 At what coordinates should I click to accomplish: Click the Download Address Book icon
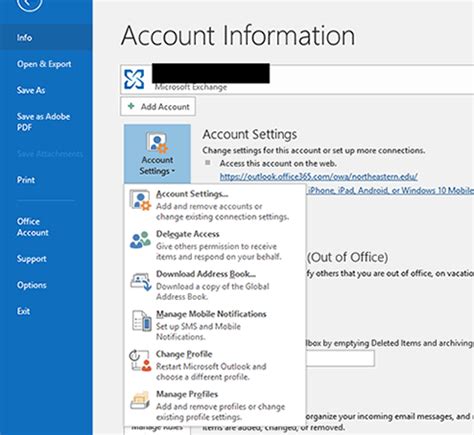coord(140,282)
